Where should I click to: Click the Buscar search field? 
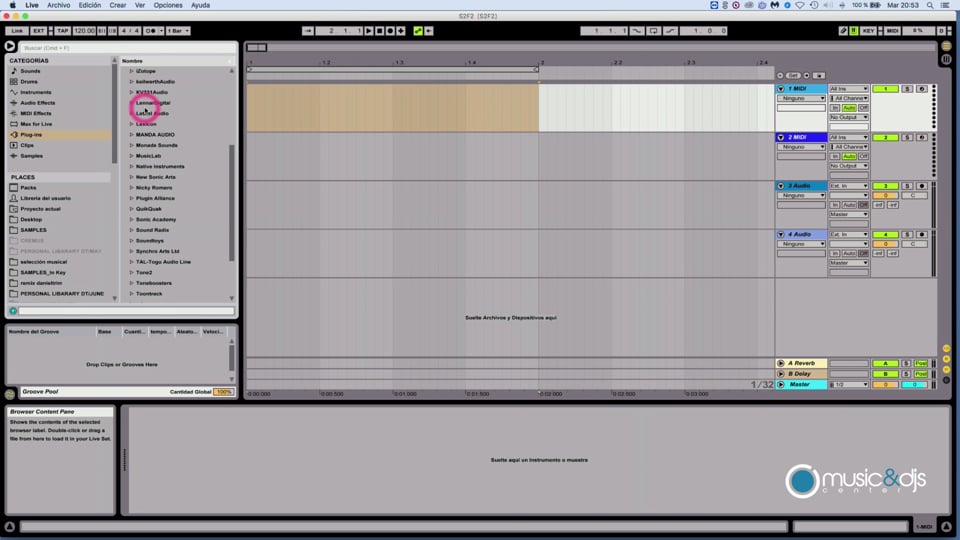[x=127, y=47]
